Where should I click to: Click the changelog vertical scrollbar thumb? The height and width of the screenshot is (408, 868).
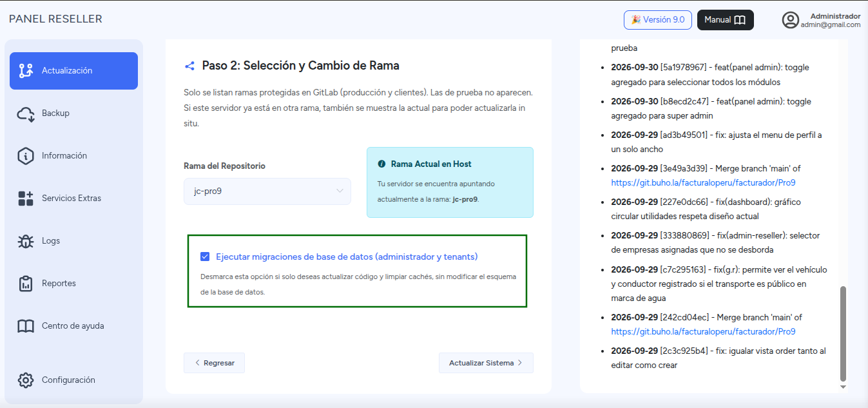coord(843,334)
